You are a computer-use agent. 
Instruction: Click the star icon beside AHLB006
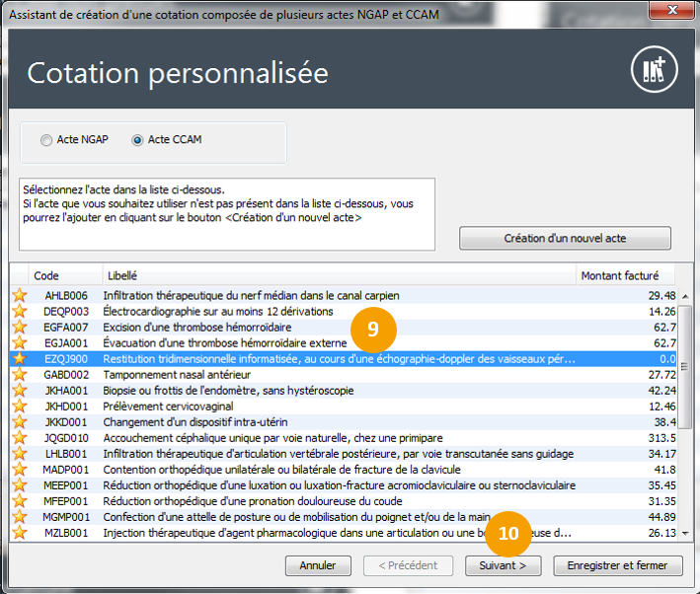pos(19,295)
